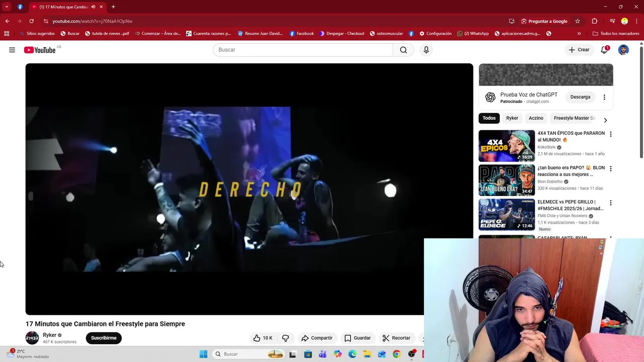Open the PAPO 34:47 video thumbnail
The height and width of the screenshot is (362, 644).
point(507,180)
